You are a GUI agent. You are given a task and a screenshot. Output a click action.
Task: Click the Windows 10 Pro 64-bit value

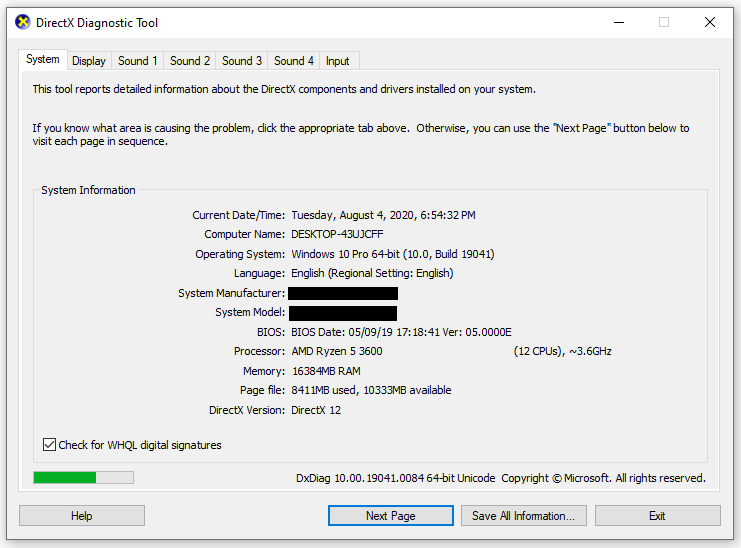click(393, 254)
